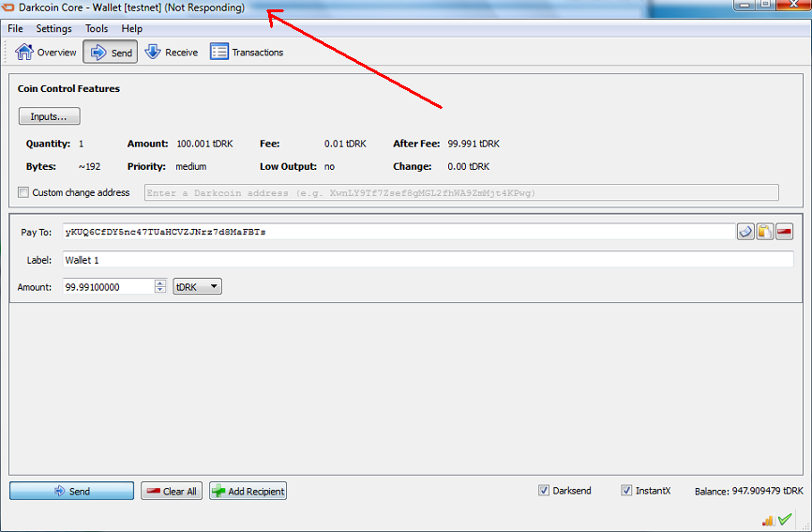Screen dimensions: 812x532
Task: Click the Amount value 100.001 tDRK
Action: click(x=204, y=144)
